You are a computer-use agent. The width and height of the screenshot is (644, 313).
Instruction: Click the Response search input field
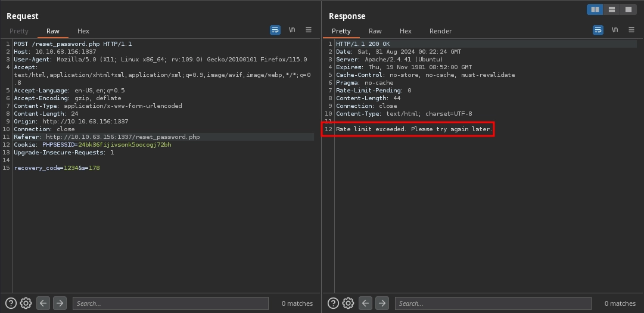[x=493, y=303]
